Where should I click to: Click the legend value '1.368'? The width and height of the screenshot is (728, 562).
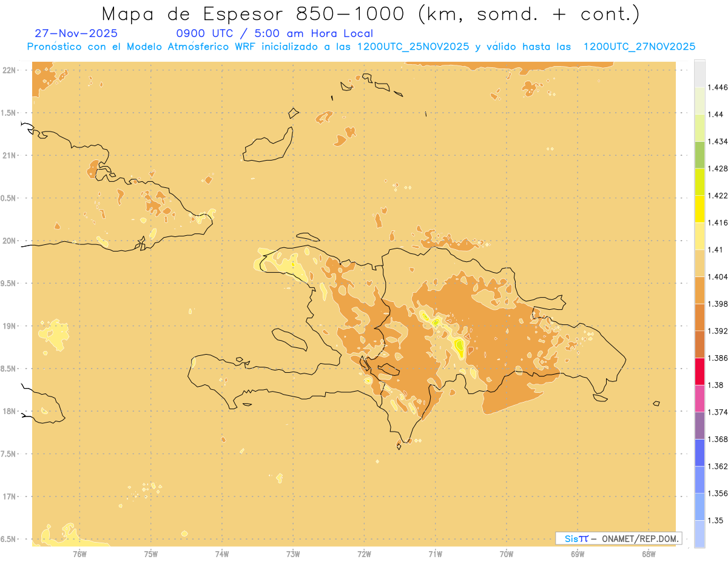tap(717, 439)
